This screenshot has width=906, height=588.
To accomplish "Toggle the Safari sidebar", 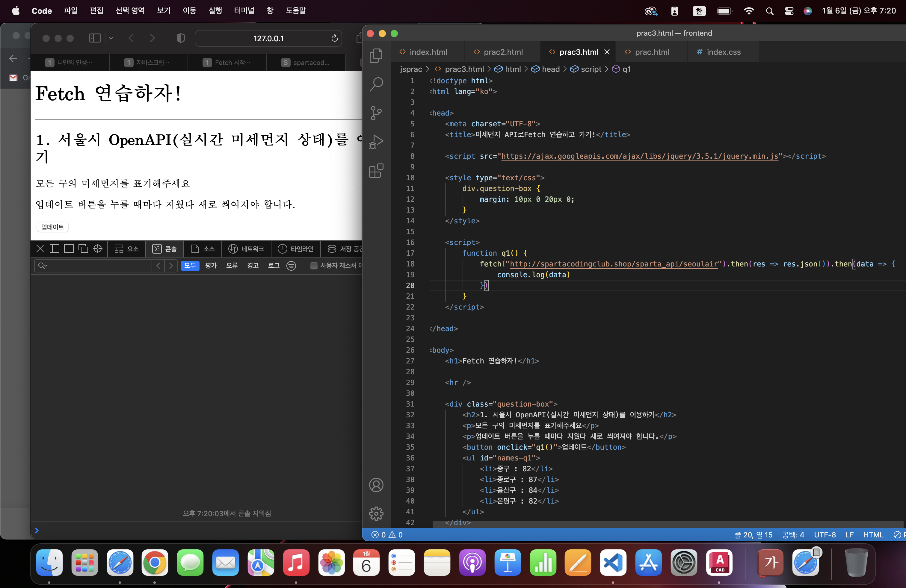I will pos(95,38).
